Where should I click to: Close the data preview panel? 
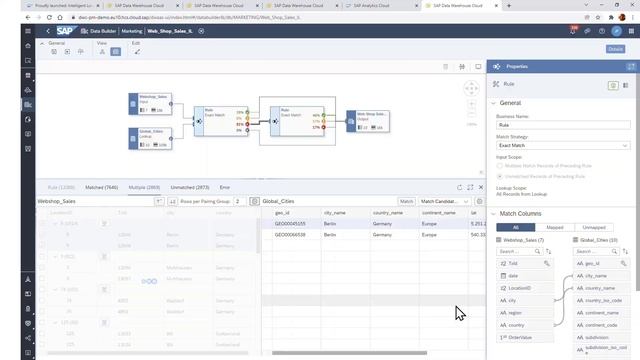(x=481, y=187)
